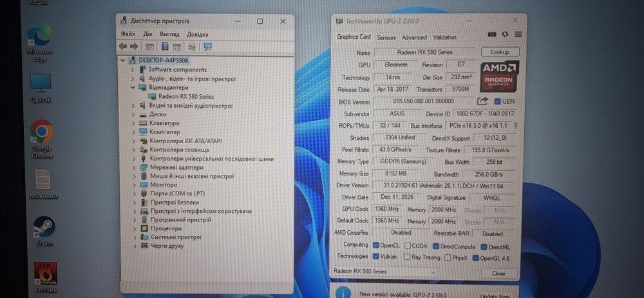
Task: Toggle the PhysX checkbox
Action: pyautogui.click(x=447, y=258)
